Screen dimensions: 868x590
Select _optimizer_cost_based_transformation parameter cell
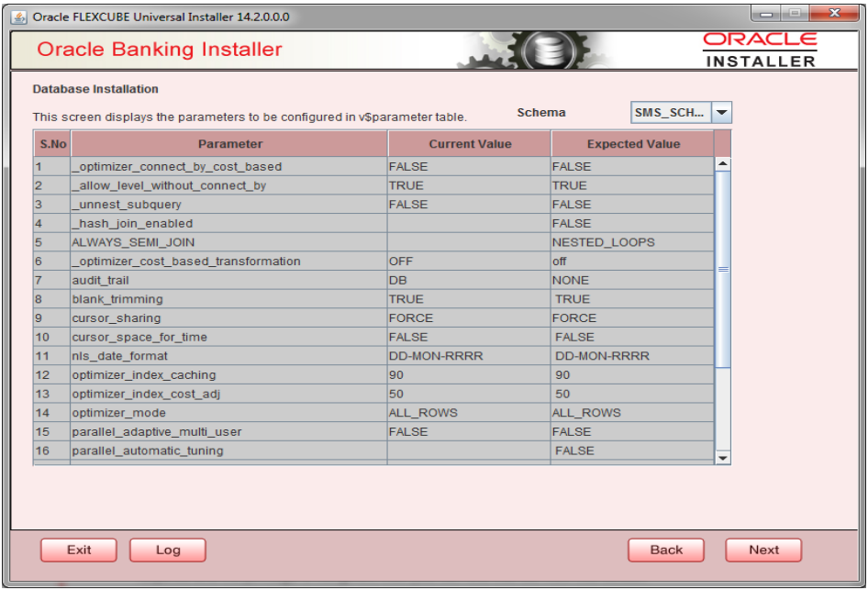point(229,262)
